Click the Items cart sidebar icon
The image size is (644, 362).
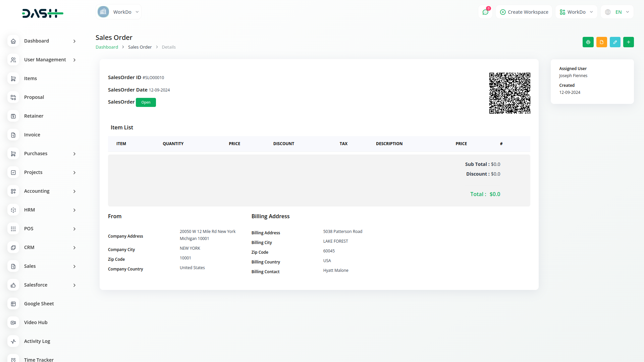[13, 78]
